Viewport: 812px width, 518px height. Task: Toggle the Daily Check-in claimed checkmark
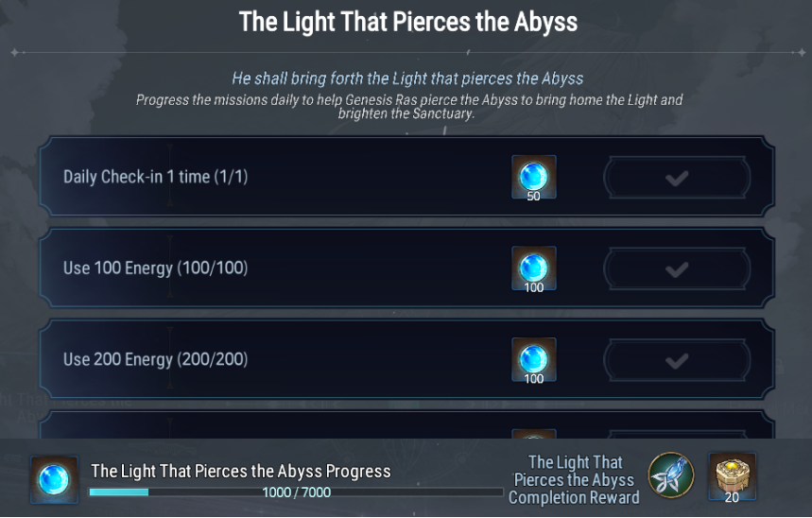click(676, 178)
